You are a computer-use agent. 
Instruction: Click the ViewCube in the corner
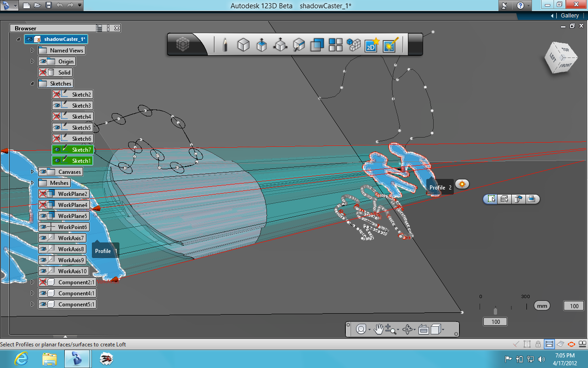tap(561, 58)
